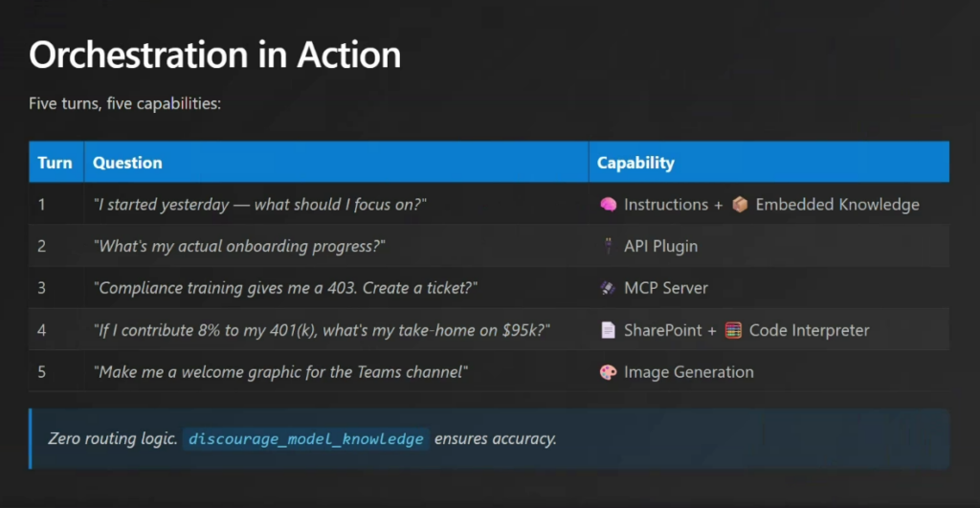Click the "Five turns, five capabilities" subtitle
980x508 pixels.
(125, 102)
